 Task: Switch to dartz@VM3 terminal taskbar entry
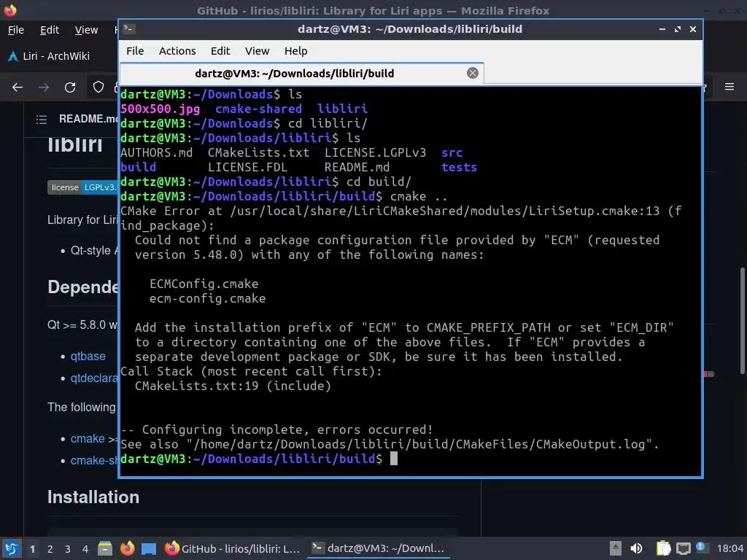coord(378,548)
